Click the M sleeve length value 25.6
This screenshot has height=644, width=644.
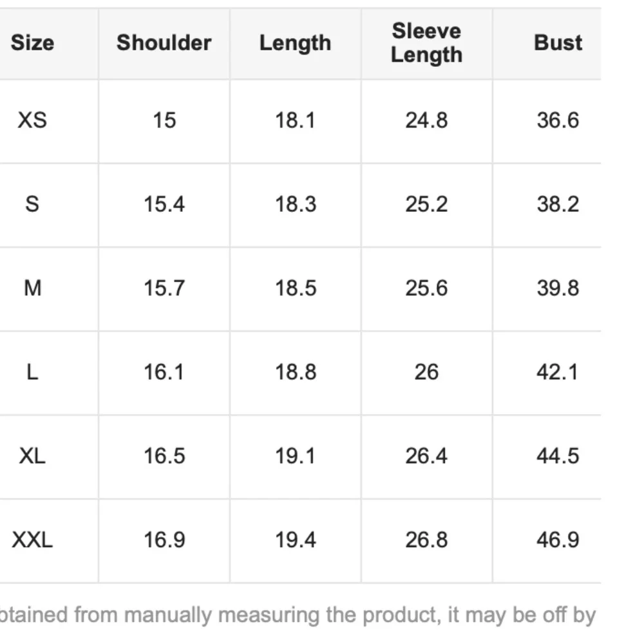pos(426,288)
